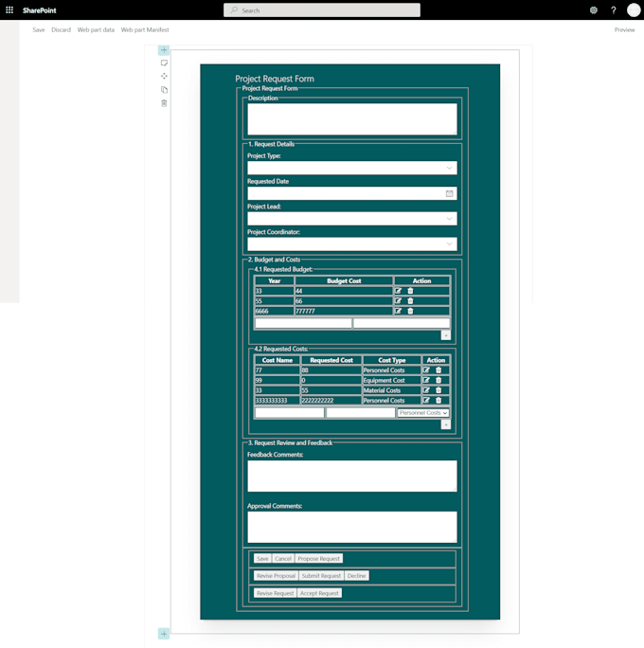This screenshot has height=648, width=644.
Task: Click the new Budget Cost input
Action: click(x=402, y=323)
